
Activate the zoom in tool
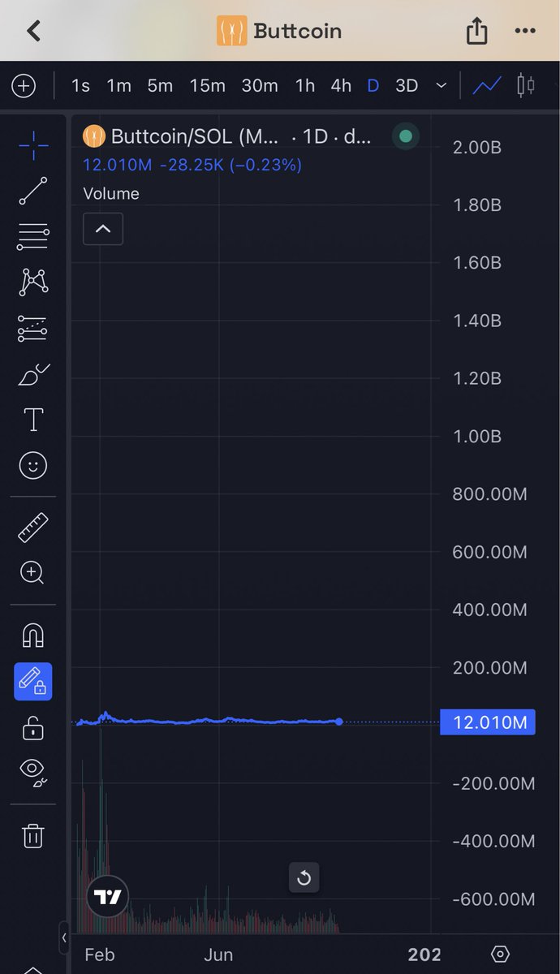coord(33,572)
